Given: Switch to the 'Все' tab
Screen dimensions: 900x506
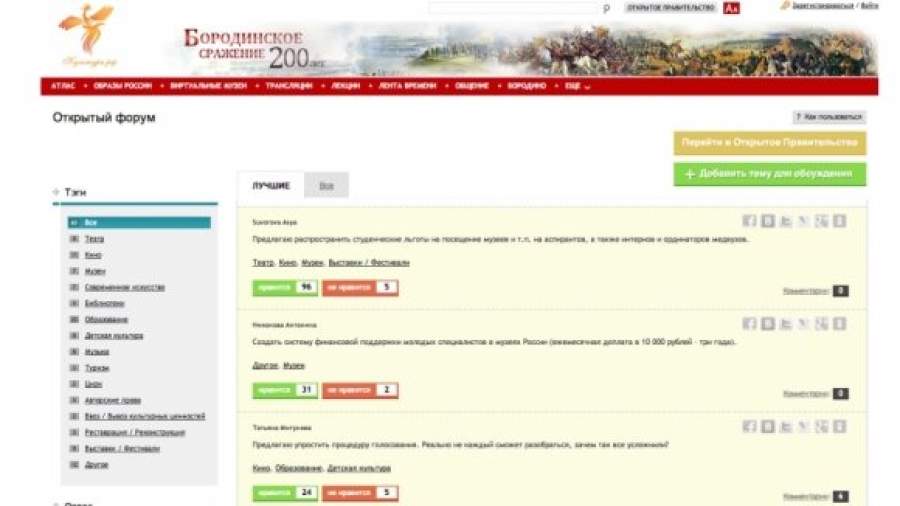Looking at the screenshot, I should (x=326, y=185).
